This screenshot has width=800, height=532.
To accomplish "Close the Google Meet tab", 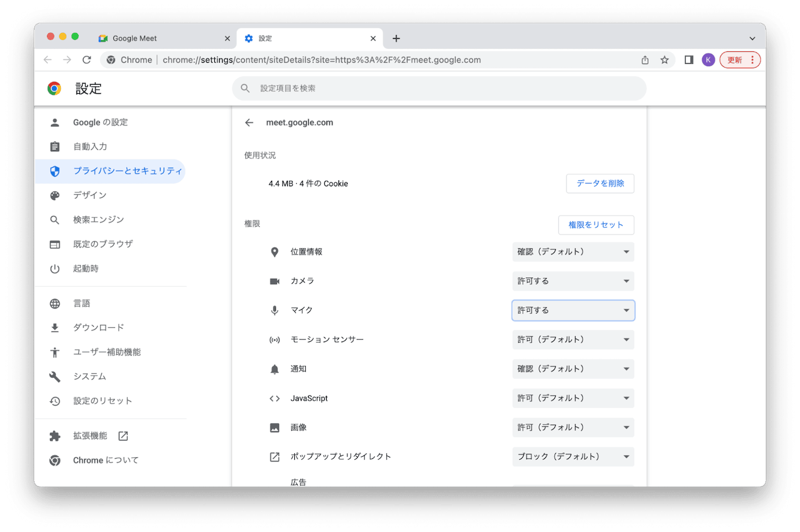I will click(227, 38).
